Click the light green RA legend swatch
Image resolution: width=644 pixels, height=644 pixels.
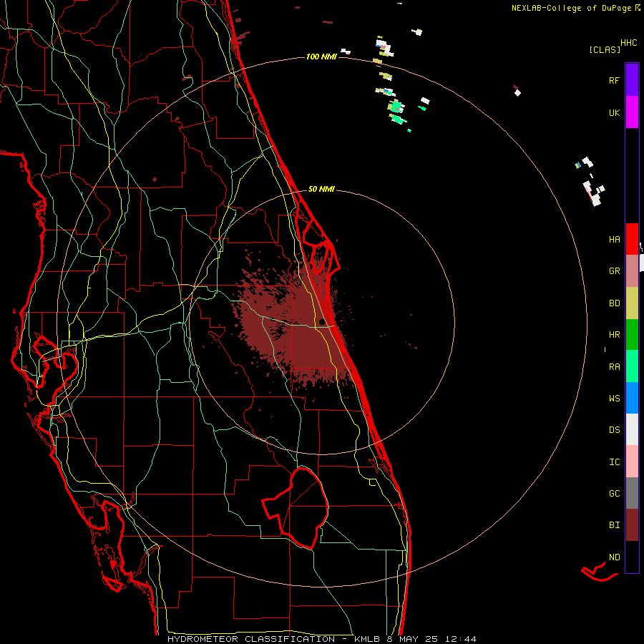tap(632, 366)
